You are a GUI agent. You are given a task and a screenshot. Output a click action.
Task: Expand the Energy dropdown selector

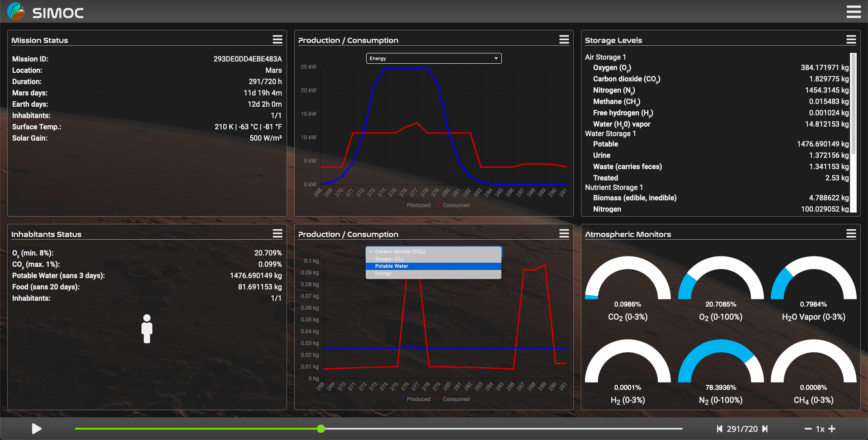pyautogui.click(x=434, y=58)
